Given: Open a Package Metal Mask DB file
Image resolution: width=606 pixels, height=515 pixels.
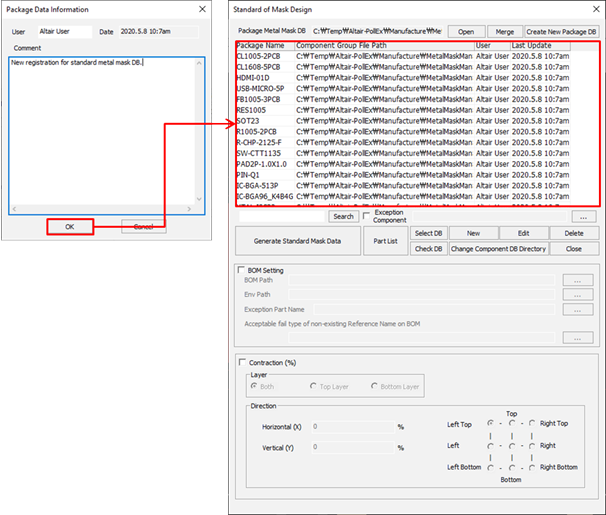Looking at the screenshot, I should 466,32.
